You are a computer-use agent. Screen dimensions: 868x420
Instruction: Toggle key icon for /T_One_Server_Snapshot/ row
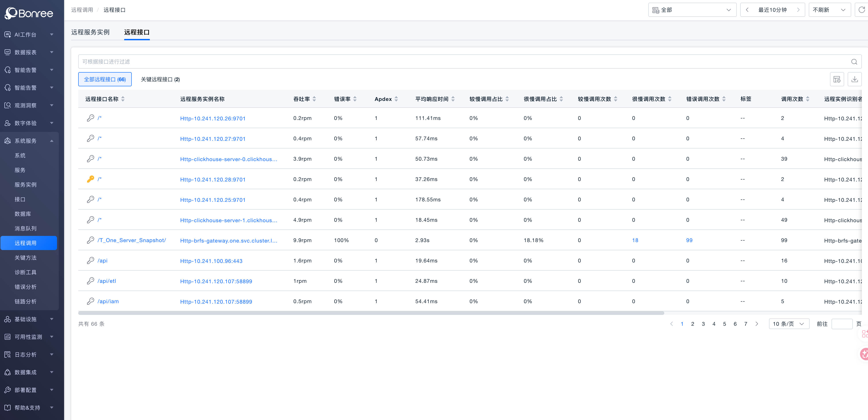point(90,240)
